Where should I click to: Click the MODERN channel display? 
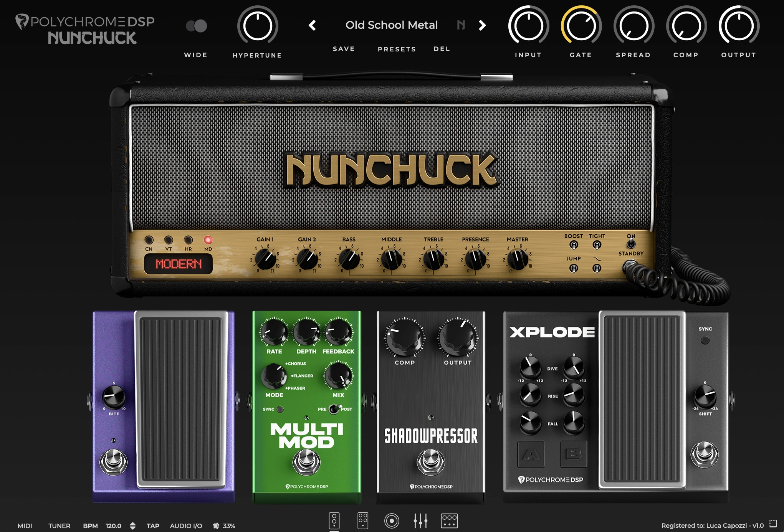pyautogui.click(x=179, y=264)
